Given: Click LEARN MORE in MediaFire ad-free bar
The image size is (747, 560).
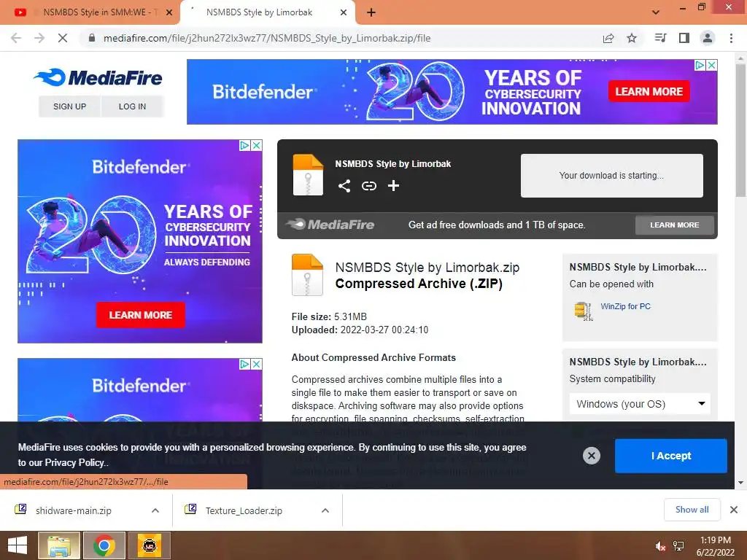Looking at the screenshot, I should coord(675,225).
